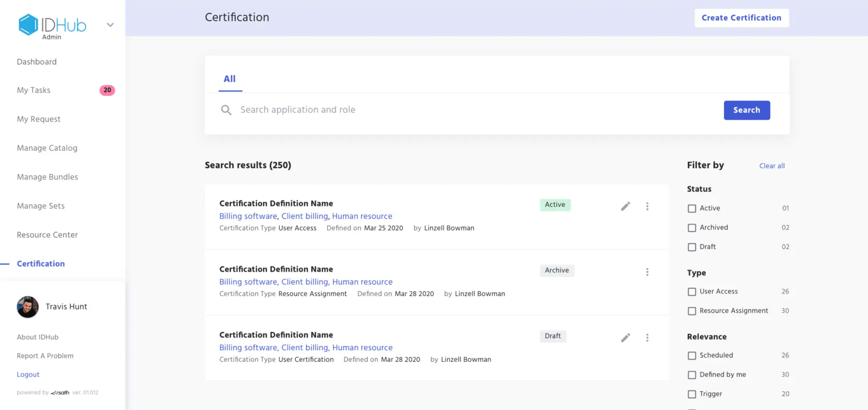Click the IDHub hexagon logo

click(28, 24)
